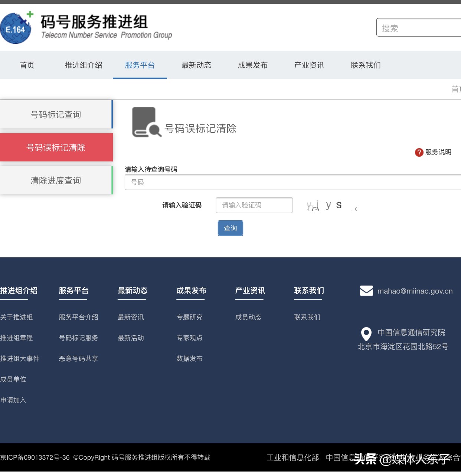This screenshot has width=461, height=476.
Task: Click the book-with-magnifier service icon
Action: click(146, 123)
